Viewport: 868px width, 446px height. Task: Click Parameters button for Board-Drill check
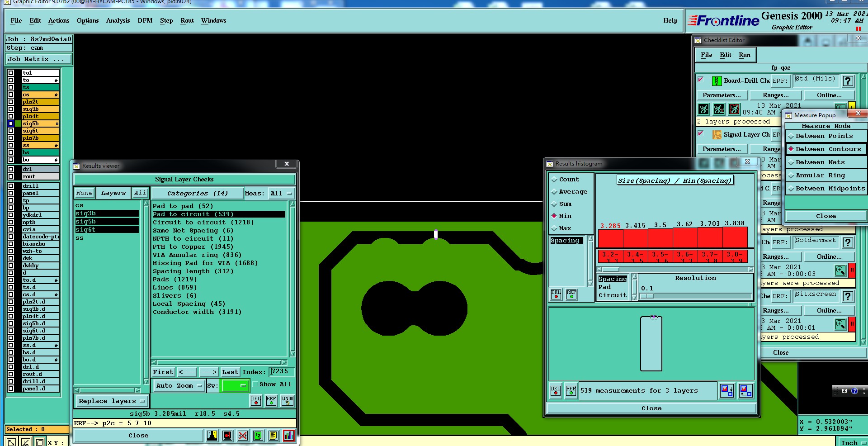[x=722, y=95]
